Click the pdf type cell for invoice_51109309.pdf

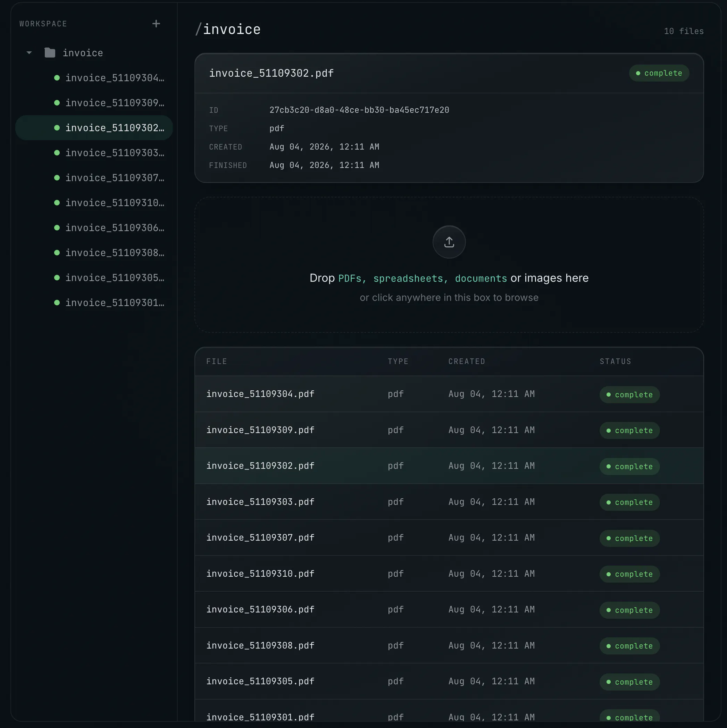point(395,430)
